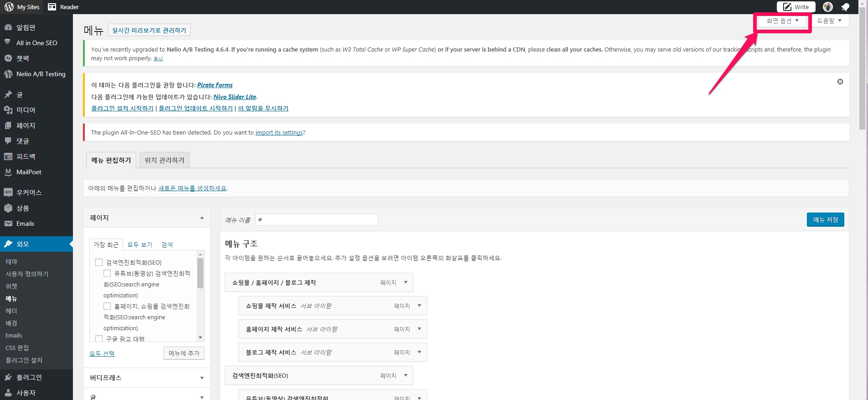This screenshot has width=868, height=400.
Task: Open the Nivo Slider Lite link
Action: 235,97
